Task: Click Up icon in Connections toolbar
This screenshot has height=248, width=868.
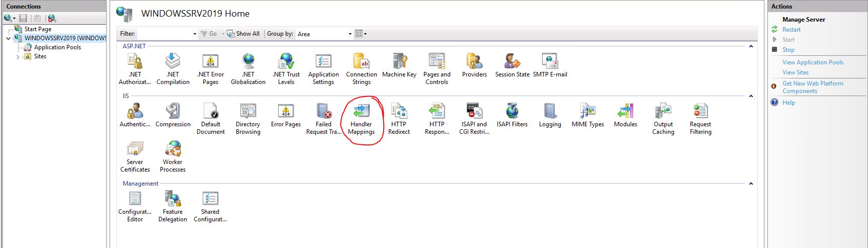Action: (37, 18)
